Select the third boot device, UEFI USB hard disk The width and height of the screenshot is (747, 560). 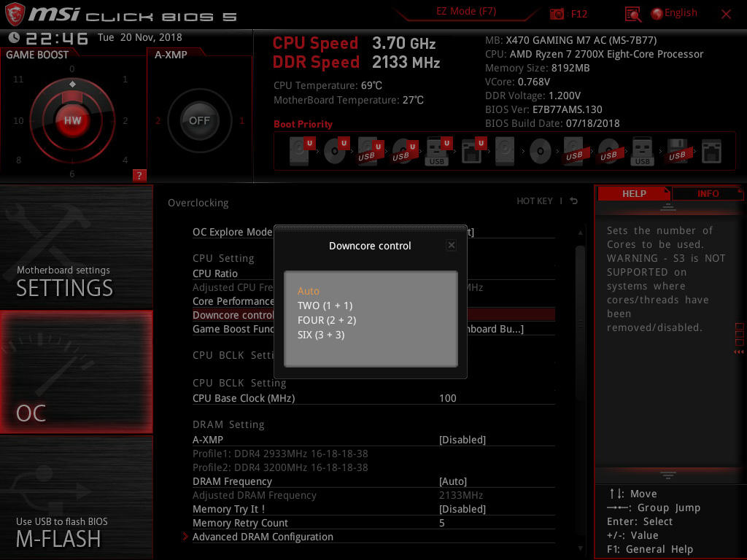[x=371, y=151]
